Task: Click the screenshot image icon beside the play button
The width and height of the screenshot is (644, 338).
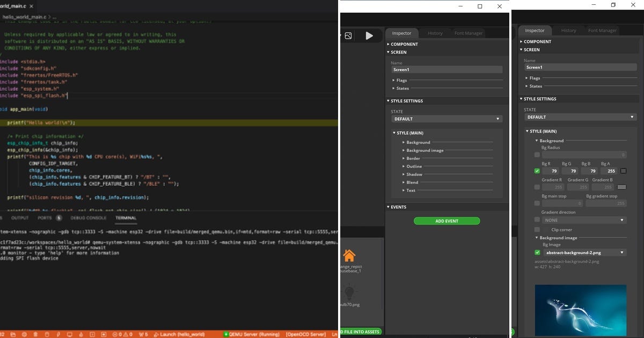Action: click(x=348, y=35)
